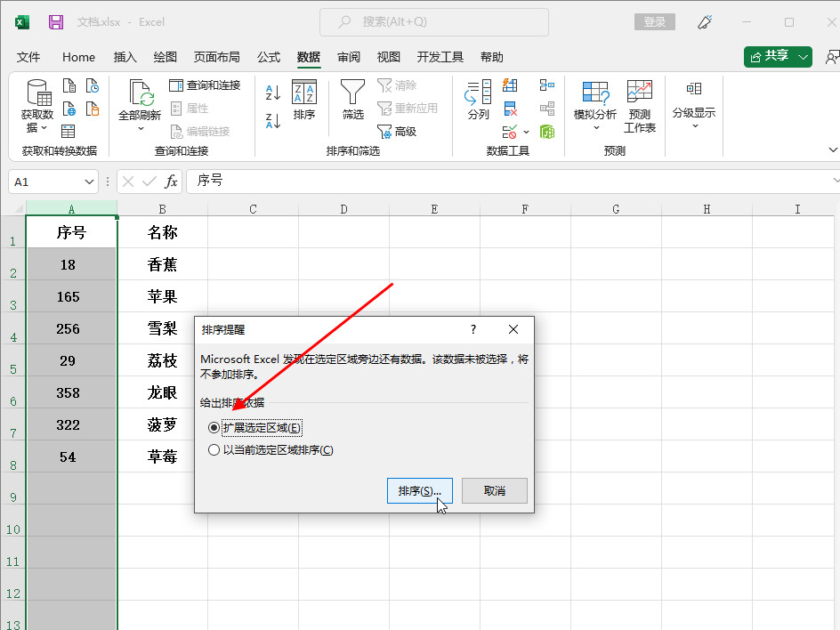This screenshot has width=840, height=630.
Task: Switch to the 插入 tab
Action: click(x=125, y=57)
